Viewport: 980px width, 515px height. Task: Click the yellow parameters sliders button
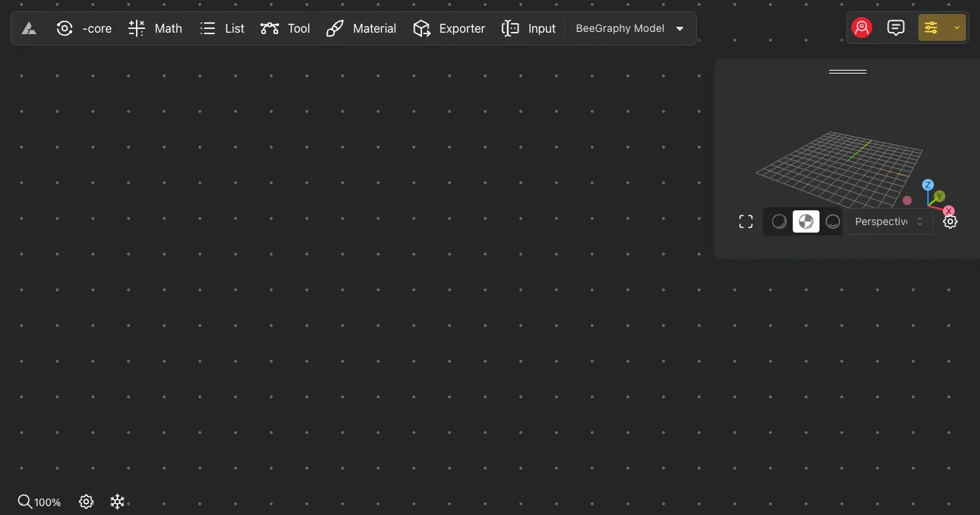point(932,28)
